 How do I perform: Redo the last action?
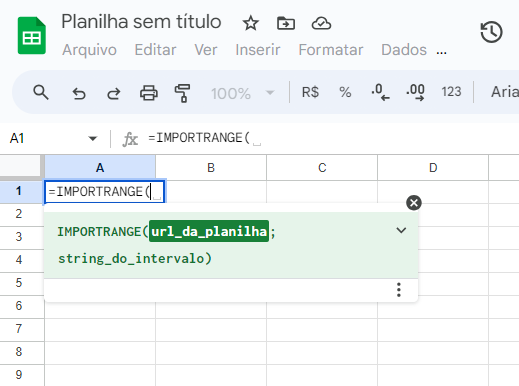pos(114,93)
